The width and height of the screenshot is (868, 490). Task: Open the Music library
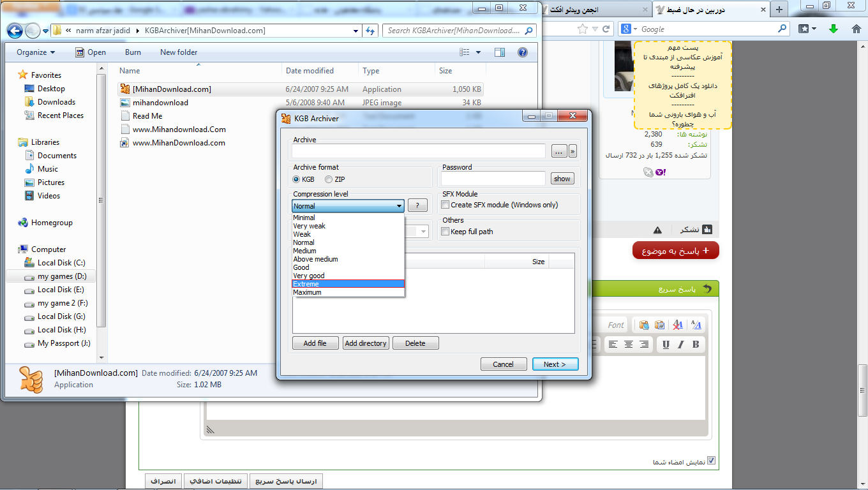pyautogui.click(x=48, y=169)
